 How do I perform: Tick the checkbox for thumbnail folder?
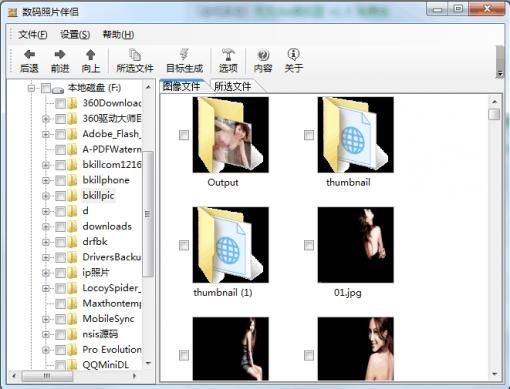coord(309,135)
